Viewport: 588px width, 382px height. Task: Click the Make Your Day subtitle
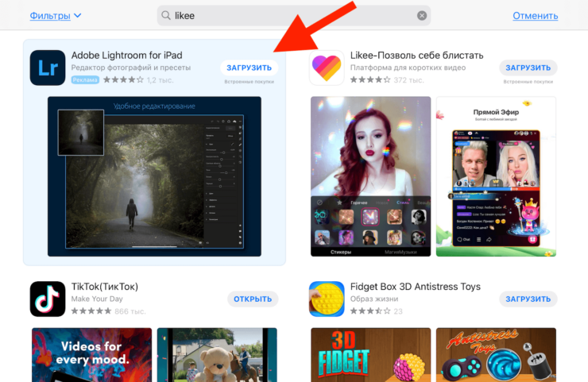click(97, 299)
